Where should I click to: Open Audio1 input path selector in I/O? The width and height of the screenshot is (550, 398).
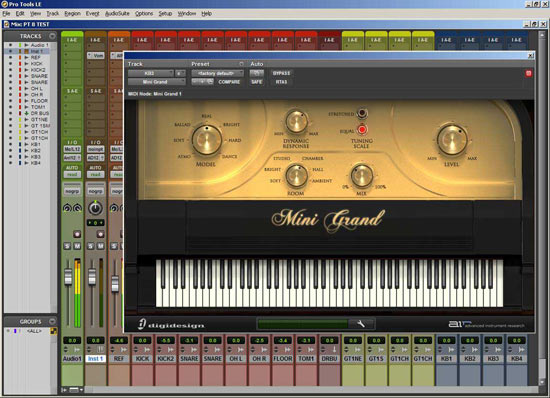coord(72,149)
